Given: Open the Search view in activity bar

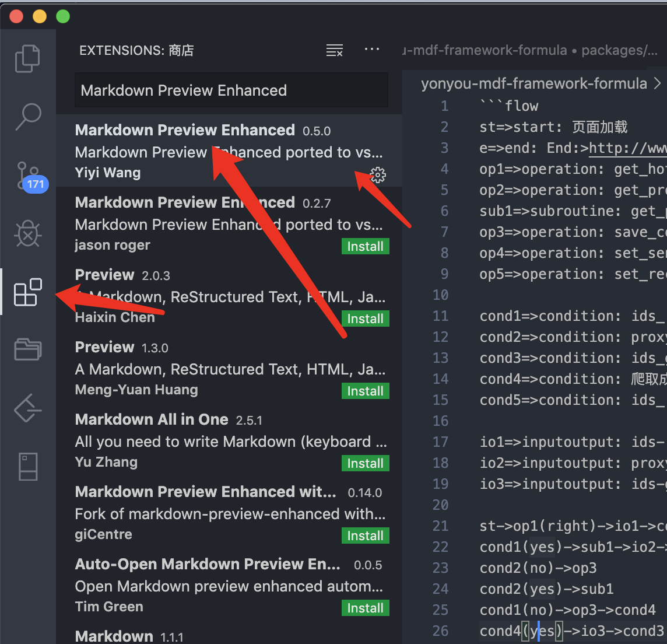Looking at the screenshot, I should pos(28,116).
